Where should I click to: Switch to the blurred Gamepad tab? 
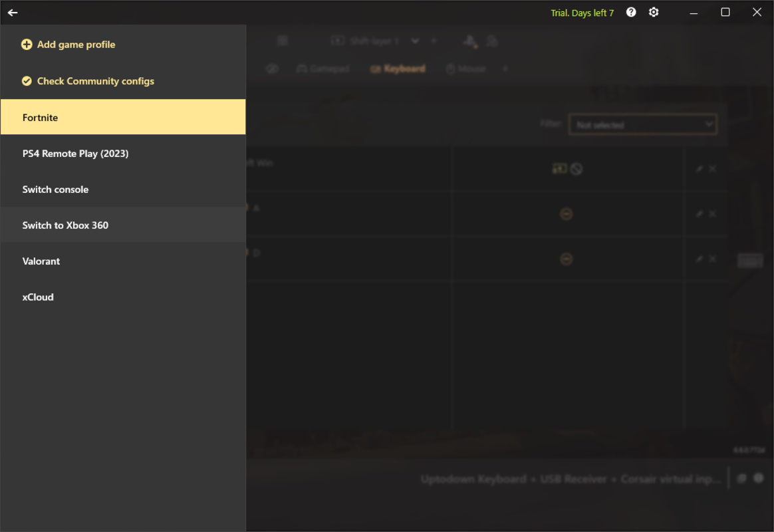tap(322, 68)
